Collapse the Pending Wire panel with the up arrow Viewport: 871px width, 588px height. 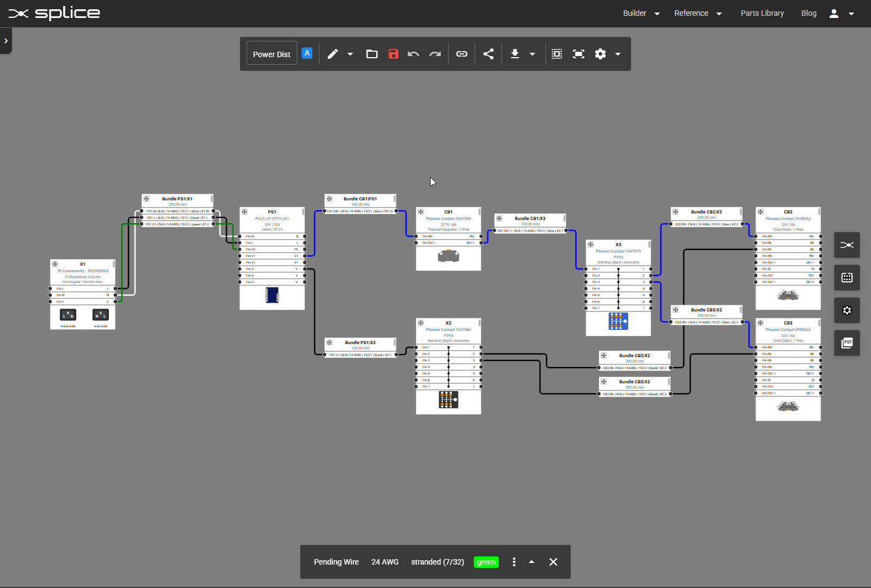[532, 562]
